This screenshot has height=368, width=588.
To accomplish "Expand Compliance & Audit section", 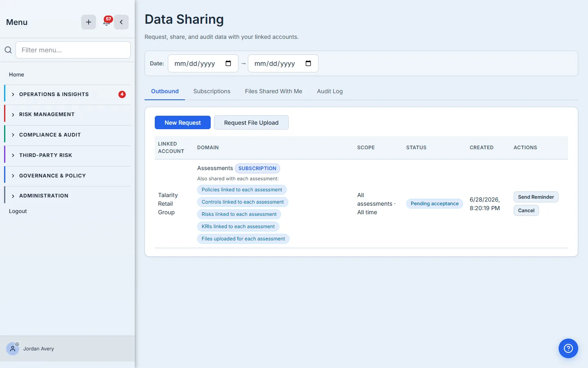I will [x=67, y=135].
